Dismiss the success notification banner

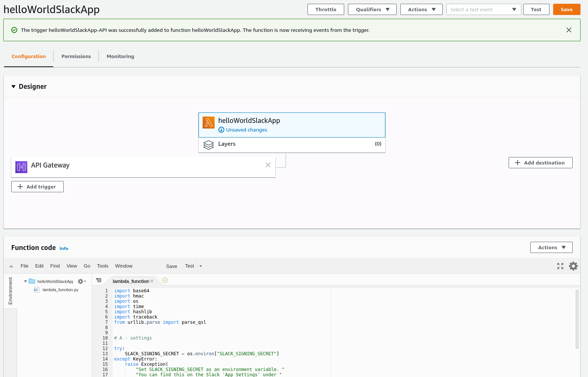coord(569,30)
